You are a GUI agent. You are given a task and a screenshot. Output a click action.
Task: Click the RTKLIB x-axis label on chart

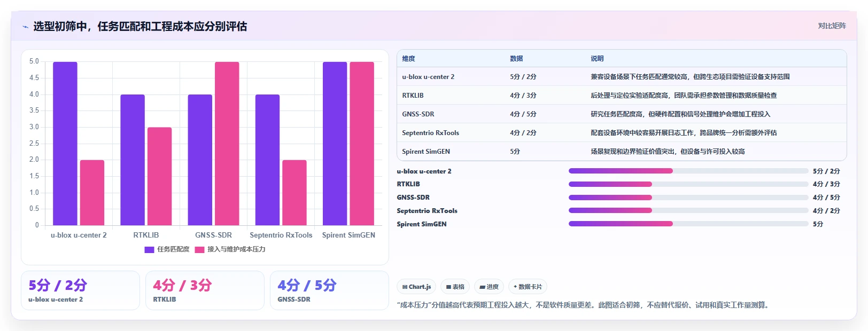point(146,235)
